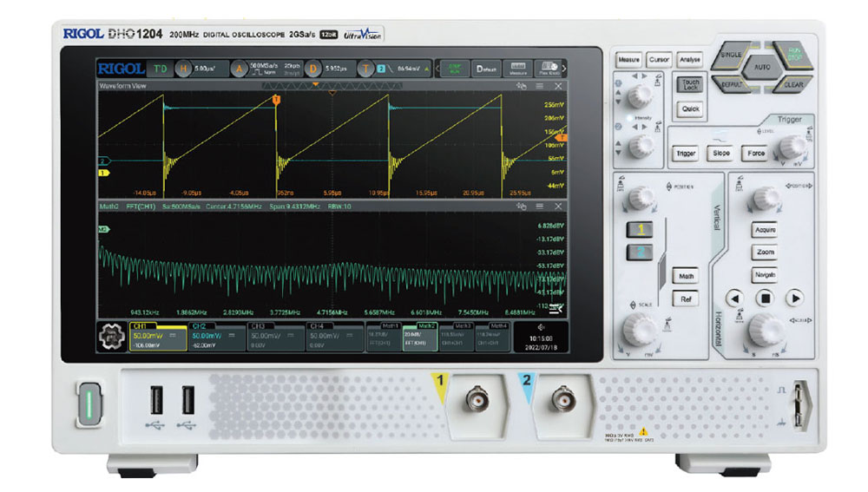The height and width of the screenshot is (492, 868).
Task: Toggle the Touch Lock button
Action: pos(690,84)
